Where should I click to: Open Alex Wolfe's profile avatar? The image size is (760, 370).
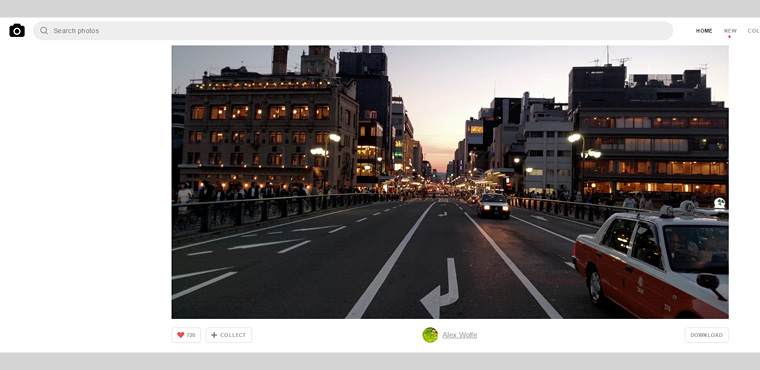click(430, 335)
